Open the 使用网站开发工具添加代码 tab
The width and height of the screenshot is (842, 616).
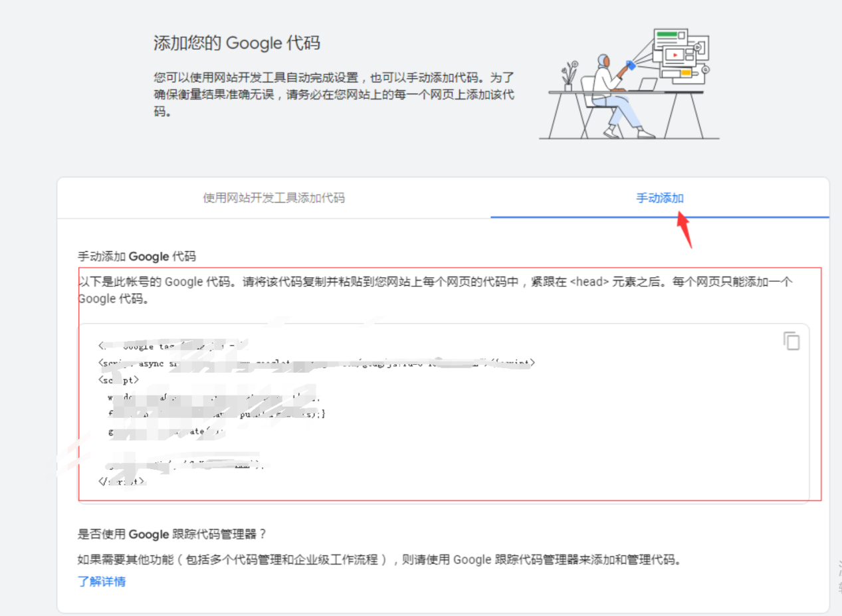click(273, 198)
